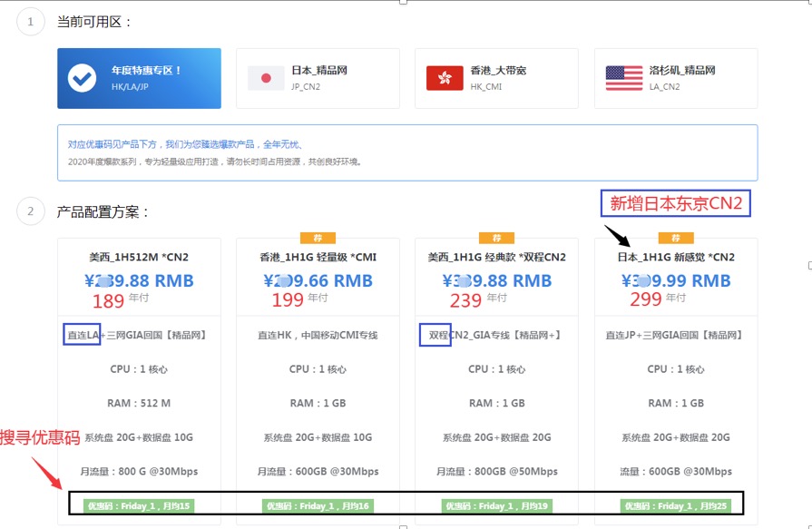Click the Japan flag icon
This screenshot has height=529, width=812.
tap(266, 78)
